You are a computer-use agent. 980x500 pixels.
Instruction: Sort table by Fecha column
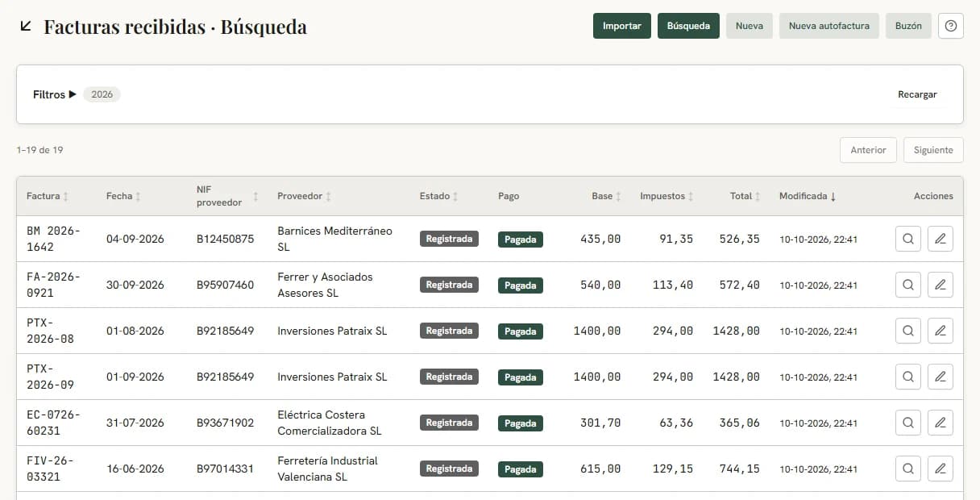click(123, 196)
